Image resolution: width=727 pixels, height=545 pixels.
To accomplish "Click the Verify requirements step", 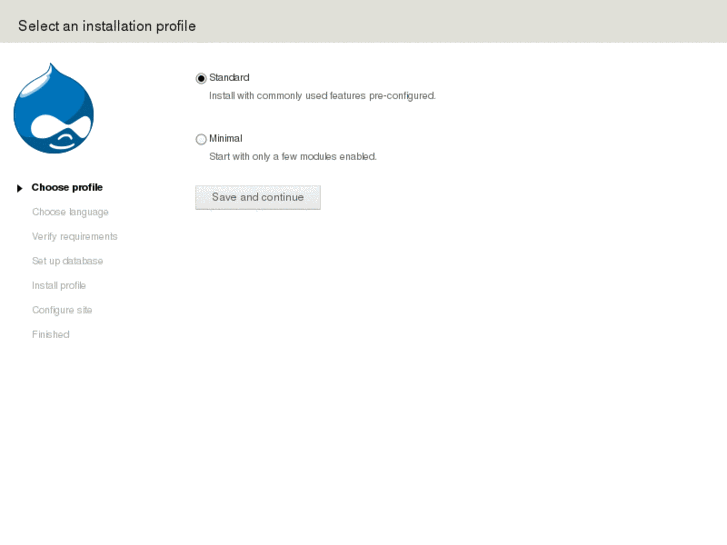I will (75, 237).
